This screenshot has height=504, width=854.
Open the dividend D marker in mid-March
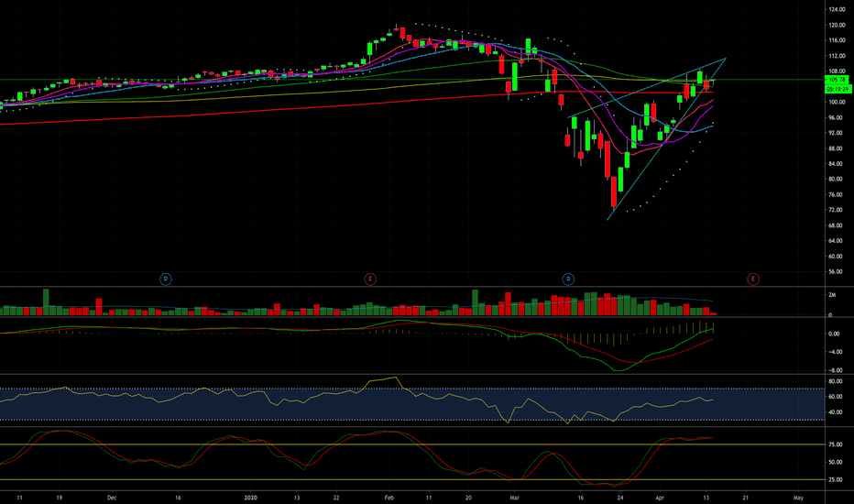tap(568, 279)
